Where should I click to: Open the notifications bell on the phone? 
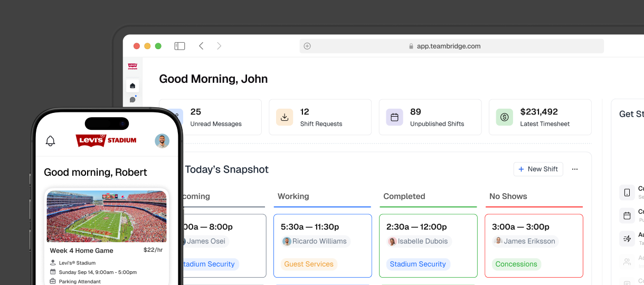51,141
